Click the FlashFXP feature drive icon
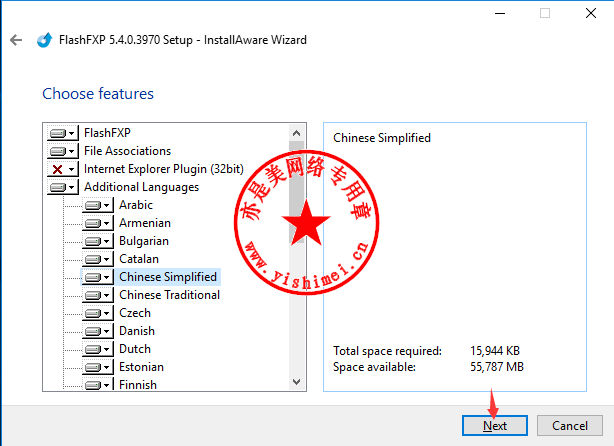 pyautogui.click(x=58, y=133)
